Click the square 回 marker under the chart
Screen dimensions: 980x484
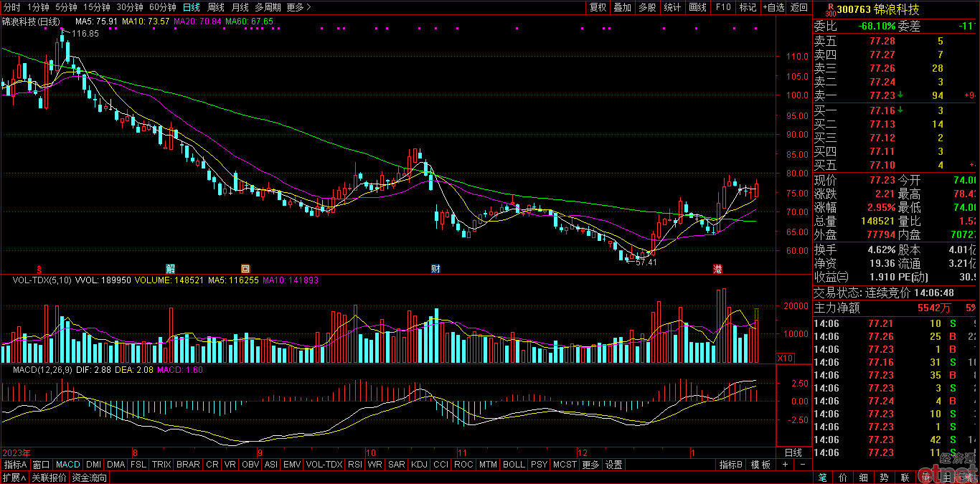click(x=245, y=268)
